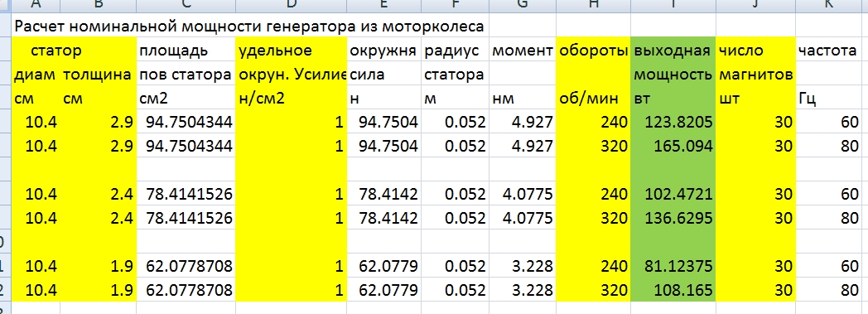868x314 pixels.
Task: Select the 'об/мин' units cell
Action: (x=593, y=99)
